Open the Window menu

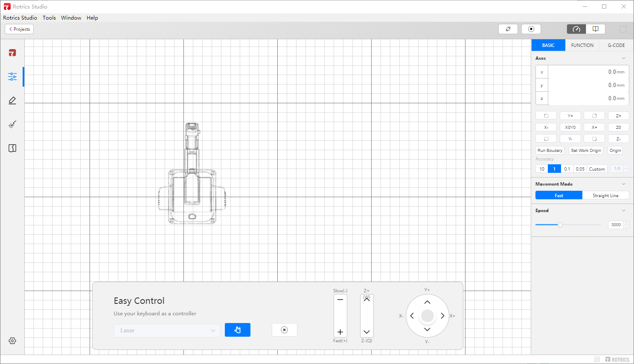pos(71,17)
